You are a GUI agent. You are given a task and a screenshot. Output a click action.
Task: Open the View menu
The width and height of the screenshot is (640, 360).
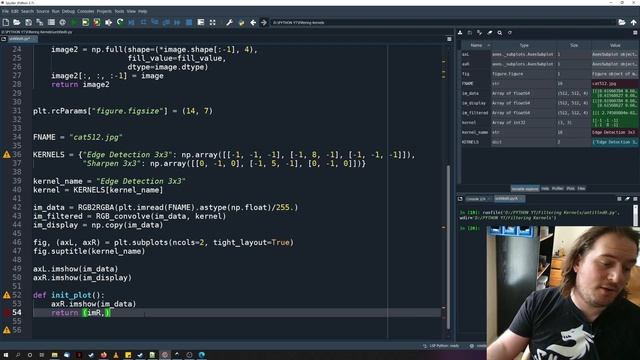point(131,11)
